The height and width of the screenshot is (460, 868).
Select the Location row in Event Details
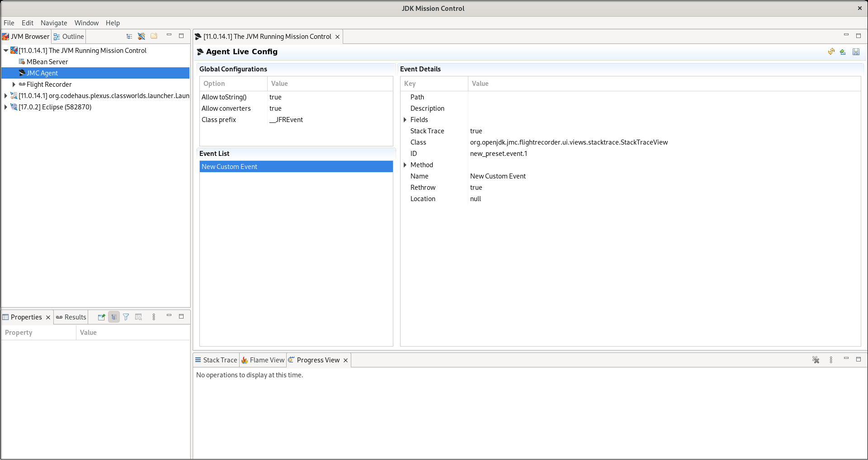coord(630,199)
